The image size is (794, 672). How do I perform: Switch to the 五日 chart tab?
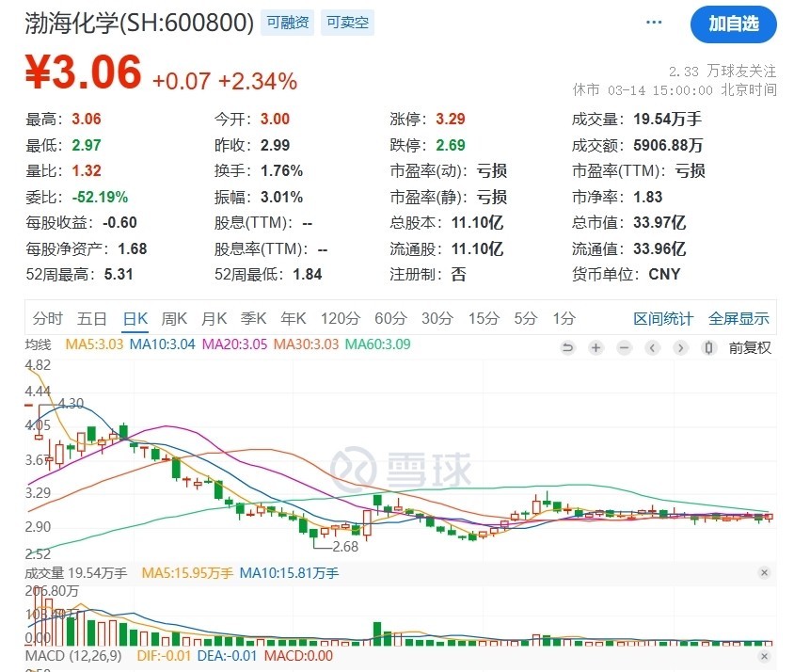[x=91, y=319]
